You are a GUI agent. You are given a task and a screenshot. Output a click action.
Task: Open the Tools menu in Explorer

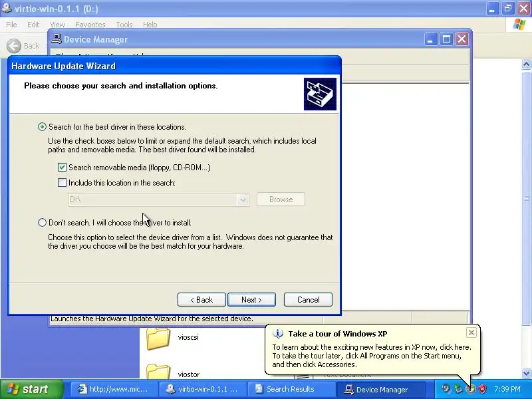(x=124, y=25)
